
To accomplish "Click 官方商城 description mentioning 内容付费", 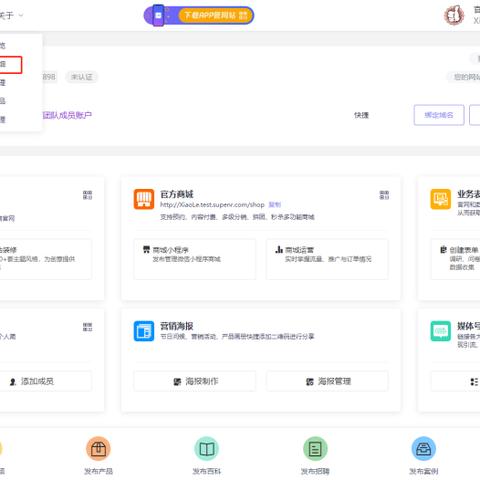I will tap(237, 217).
